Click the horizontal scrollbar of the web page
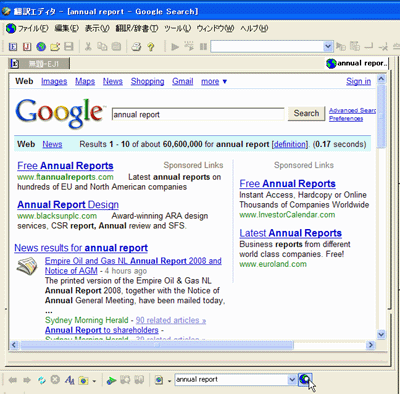400x394 pixels. coord(157,345)
